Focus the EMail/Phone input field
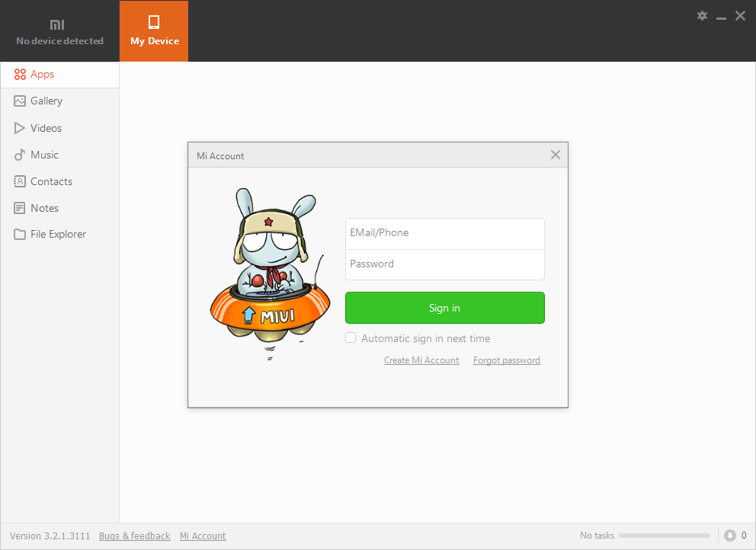756x550 pixels. [x=444, y=233]
